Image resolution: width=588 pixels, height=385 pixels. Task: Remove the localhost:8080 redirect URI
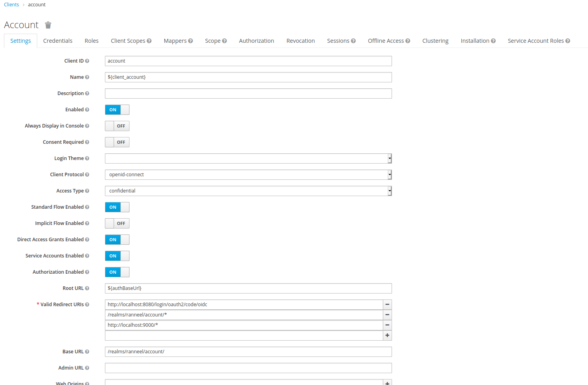tap(387, 305)
